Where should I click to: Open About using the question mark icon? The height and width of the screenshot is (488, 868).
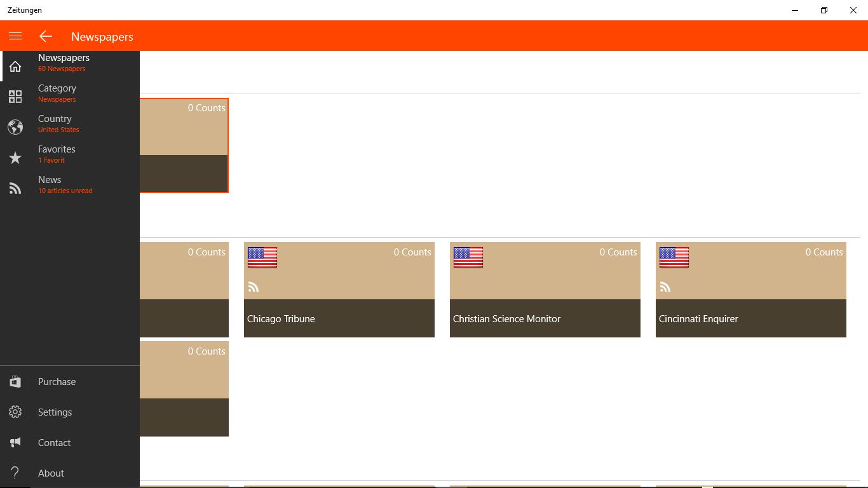pyautogui.click(x=15, y=473)
